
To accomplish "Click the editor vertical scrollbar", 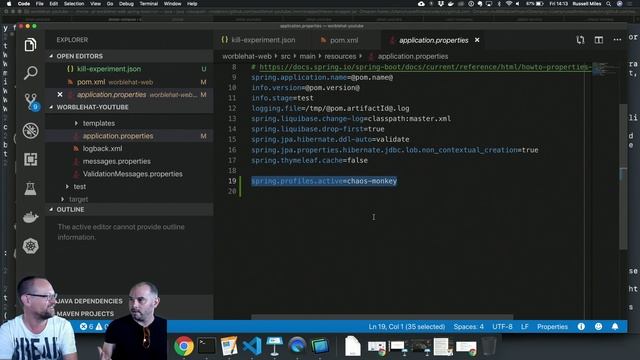I will (x=623, y=176).
